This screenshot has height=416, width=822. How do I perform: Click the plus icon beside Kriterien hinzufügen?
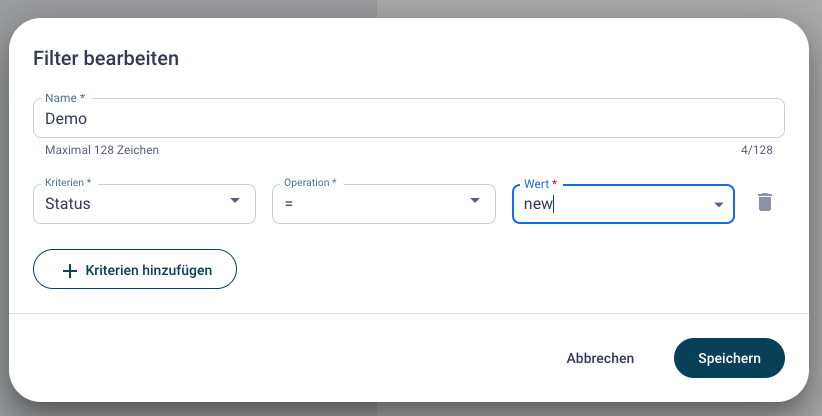pos(70,270)
